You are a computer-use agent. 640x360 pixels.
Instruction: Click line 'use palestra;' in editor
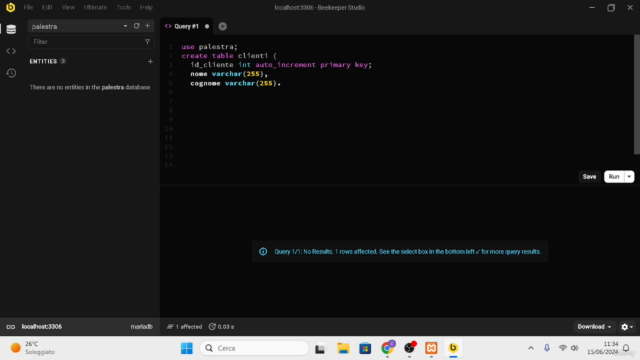[x=209, y=47]
